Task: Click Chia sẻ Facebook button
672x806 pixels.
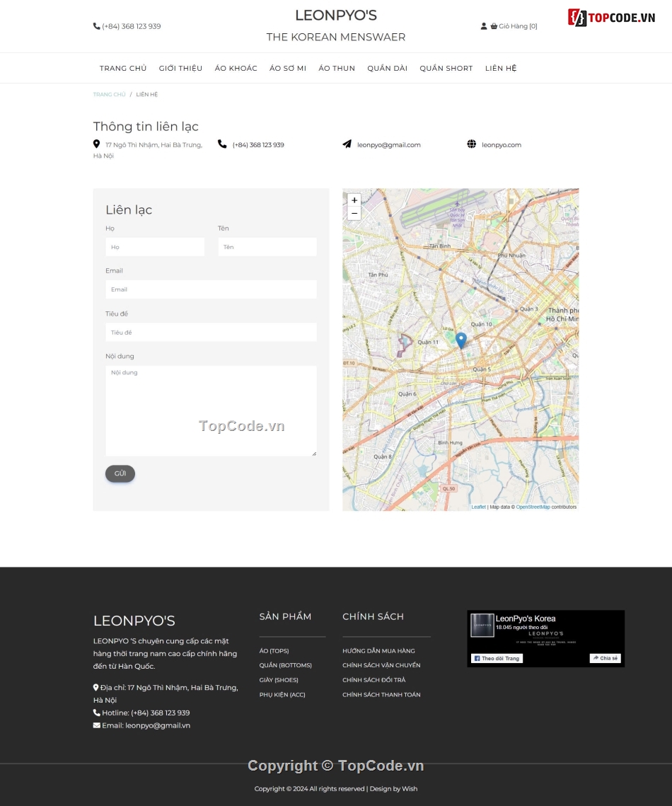Action: 606,658
